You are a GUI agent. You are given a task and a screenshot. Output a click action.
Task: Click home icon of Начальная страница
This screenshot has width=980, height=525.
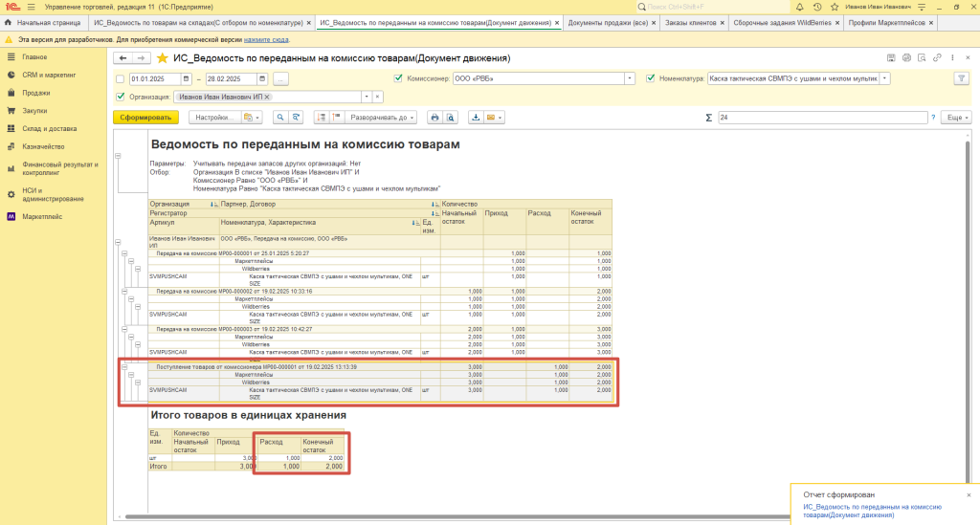tap(8, 23)
